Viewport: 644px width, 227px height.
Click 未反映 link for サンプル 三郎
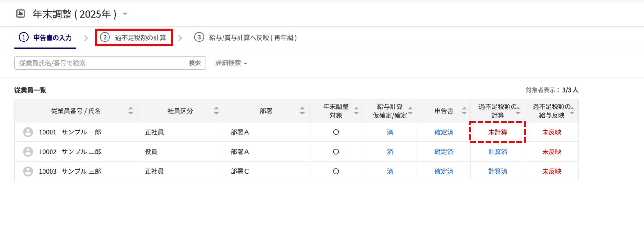[x=552, y=171]
